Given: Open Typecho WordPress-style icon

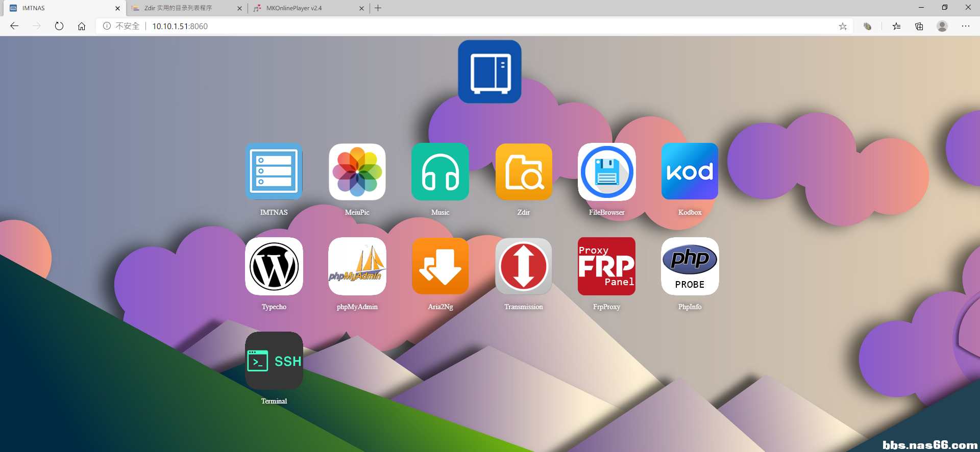Looking at the screenshot, I should click(274, 266).
